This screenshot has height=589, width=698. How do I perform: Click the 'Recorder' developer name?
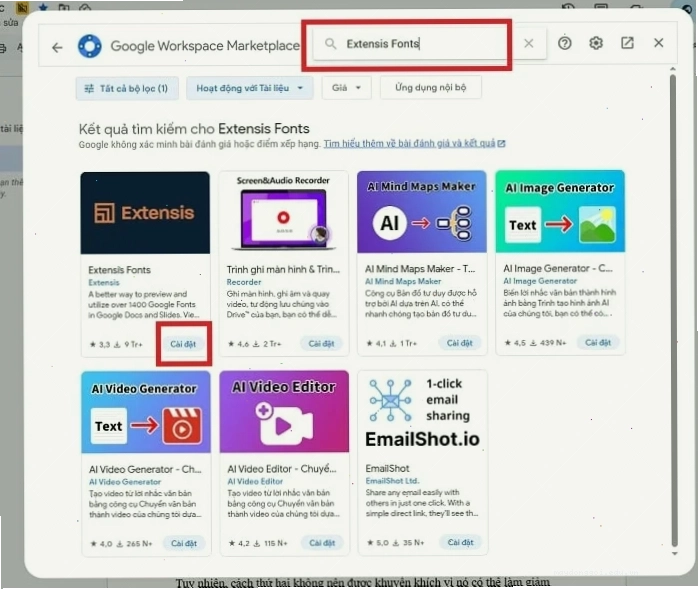coord(244,282)
